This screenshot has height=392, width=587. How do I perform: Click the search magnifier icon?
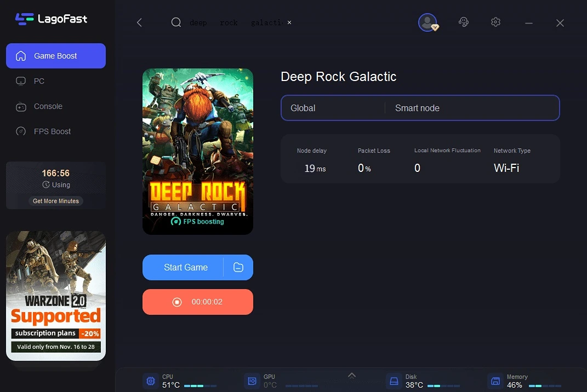pyautogui.click(x=176, y=22)
